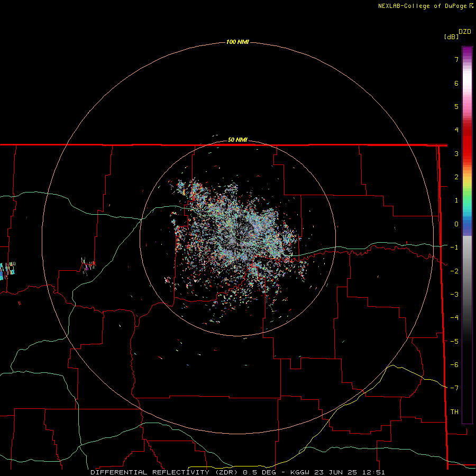
Task: Select the "KGGW" station ID in caption
Action: (300, 472)
